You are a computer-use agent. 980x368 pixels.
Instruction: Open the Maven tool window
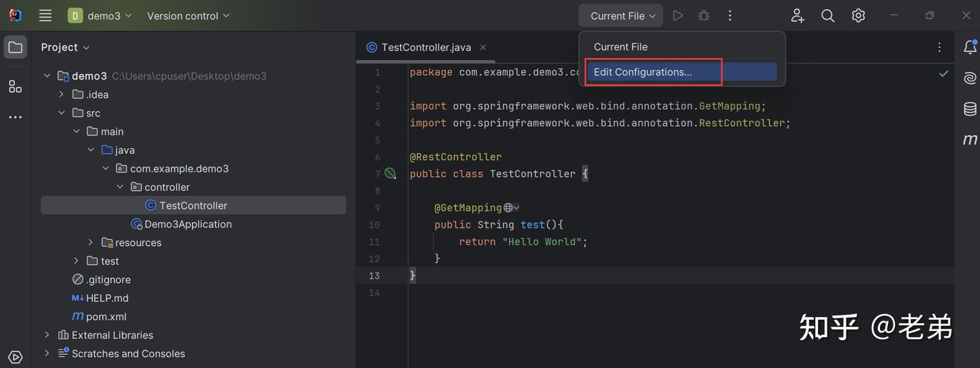pos(970,140)
